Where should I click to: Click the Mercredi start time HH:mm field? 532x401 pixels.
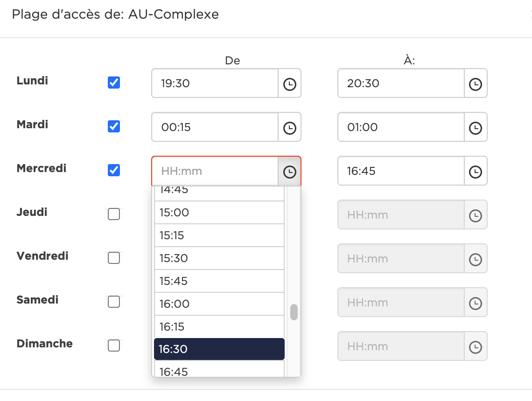click(215, 172)
